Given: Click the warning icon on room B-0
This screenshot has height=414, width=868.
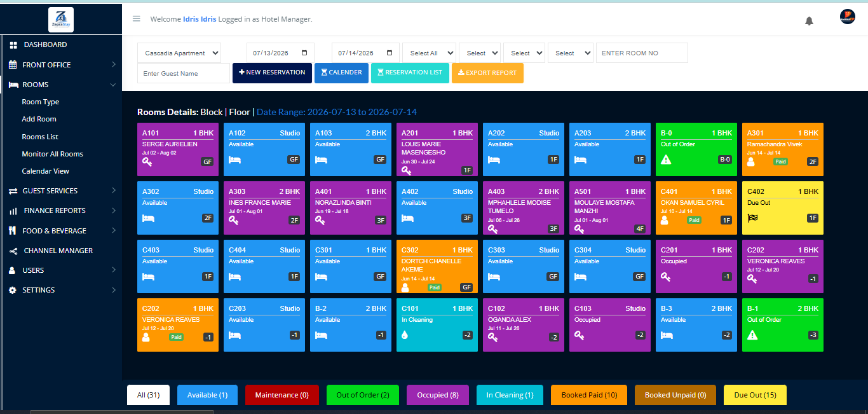Looking at the screenshot, I should (x=666, y=160).
